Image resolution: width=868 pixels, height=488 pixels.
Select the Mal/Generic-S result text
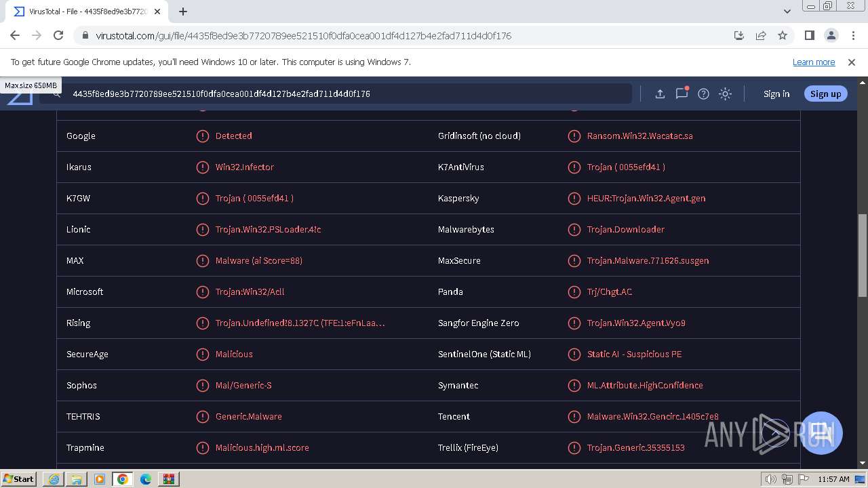(x=243, y=385)
